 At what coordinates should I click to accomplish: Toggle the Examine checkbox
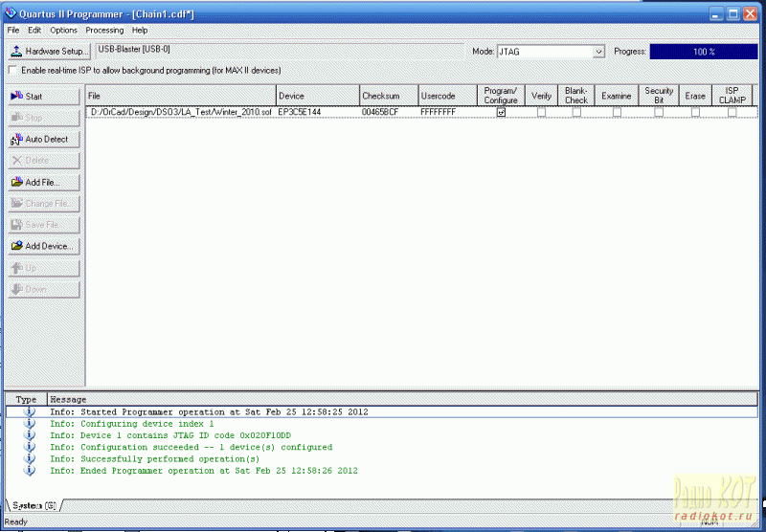(617, 112)
